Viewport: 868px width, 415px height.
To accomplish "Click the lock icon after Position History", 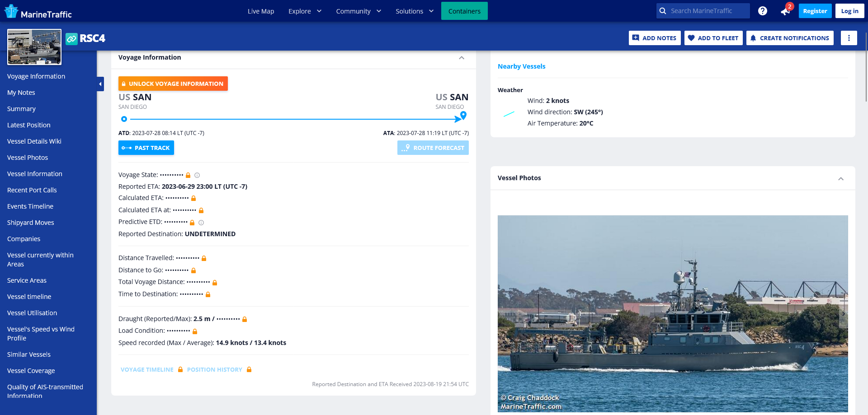I will pyautogui.click(x=249, y=369).
